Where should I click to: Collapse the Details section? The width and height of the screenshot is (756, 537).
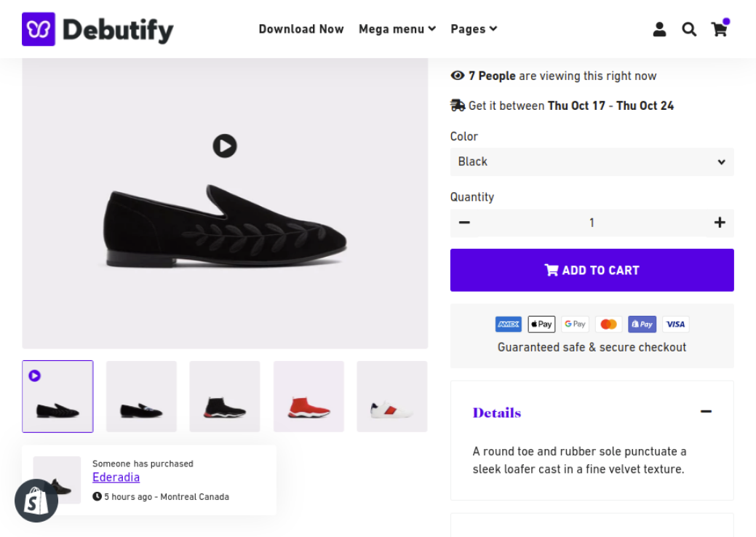706,412
